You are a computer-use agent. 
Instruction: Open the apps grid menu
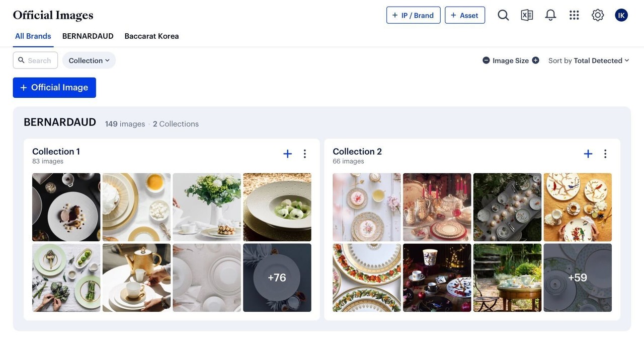click(x=574, y=15)
